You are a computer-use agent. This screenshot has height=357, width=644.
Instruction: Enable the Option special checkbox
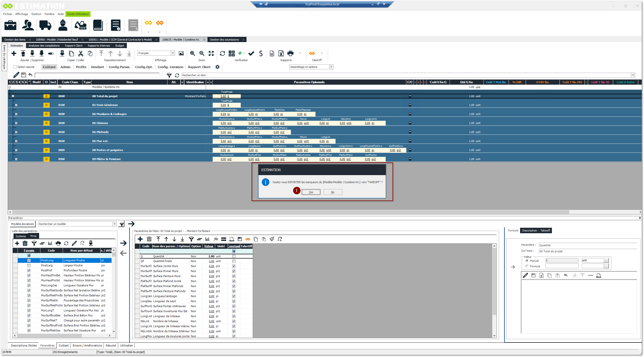pyautogui.click(x=15, y=67)
